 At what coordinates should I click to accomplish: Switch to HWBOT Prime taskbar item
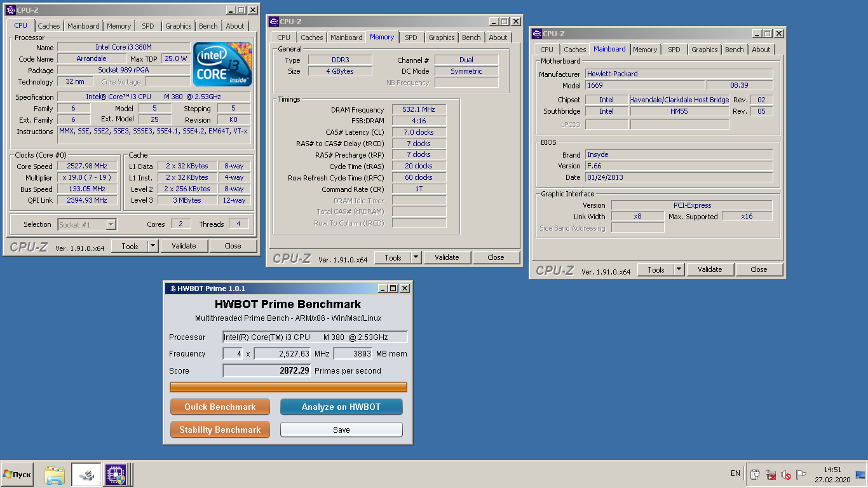[x=85, y=475]
